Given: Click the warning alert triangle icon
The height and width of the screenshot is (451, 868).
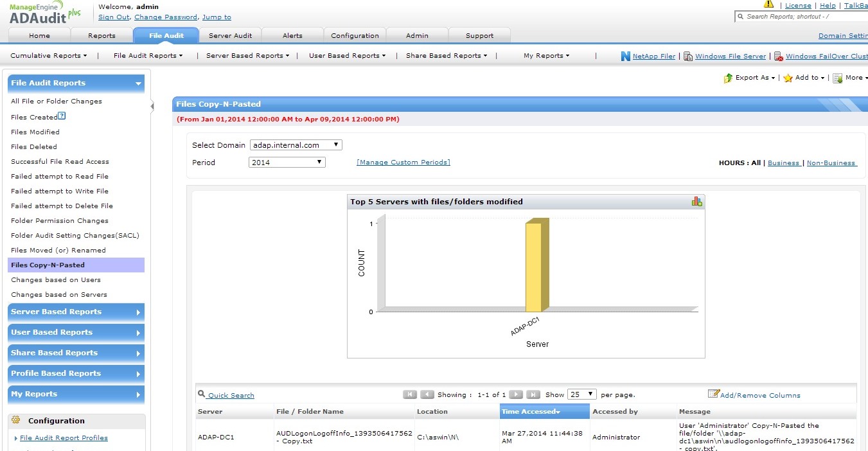Looking at the screenshot, I should (768, 4).
